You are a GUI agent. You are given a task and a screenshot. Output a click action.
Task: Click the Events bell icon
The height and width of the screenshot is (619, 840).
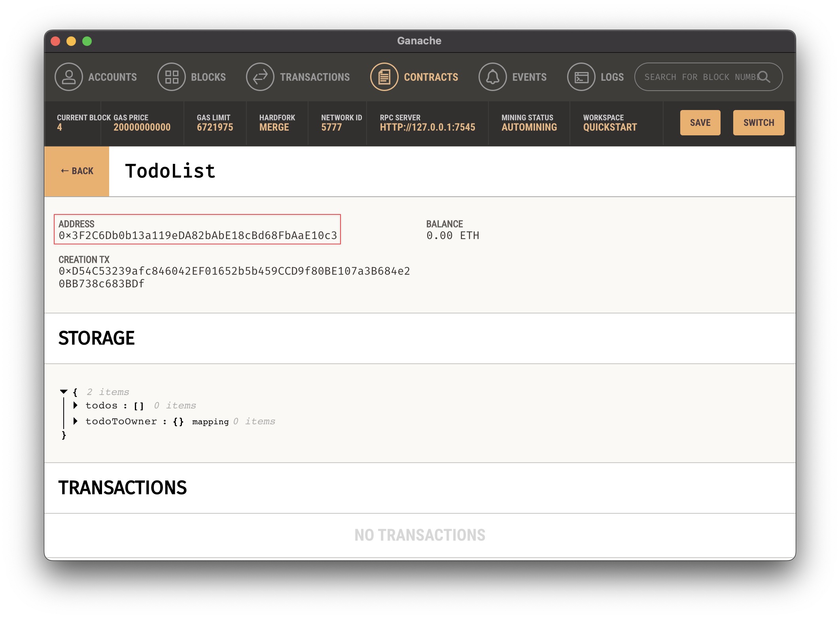pos(492,77)
